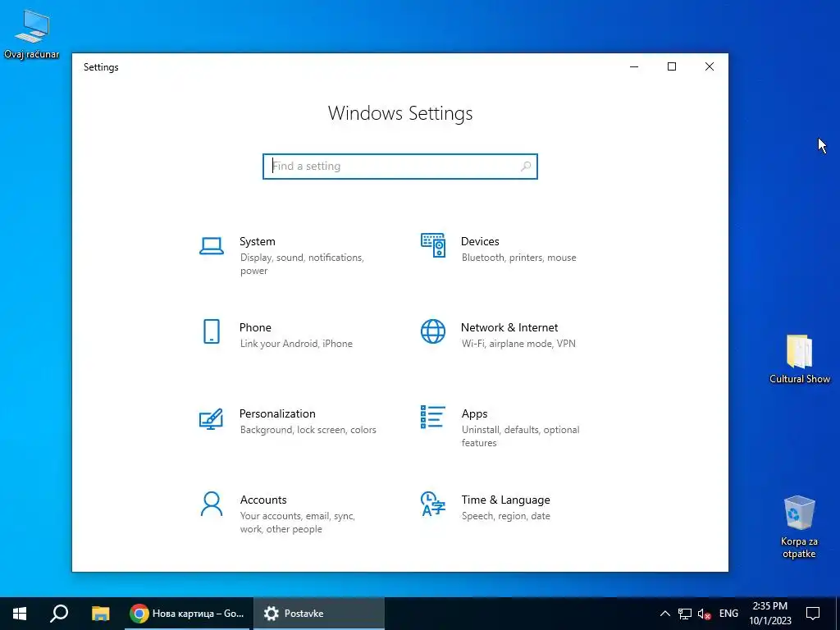Viewport: 840px width, 630px height.
Task: Click the Personalization heading
Action: pos(277,413)
